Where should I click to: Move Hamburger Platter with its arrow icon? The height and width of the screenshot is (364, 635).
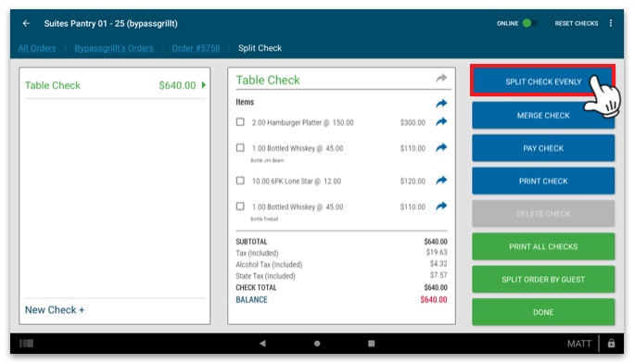tap(441, 121)
